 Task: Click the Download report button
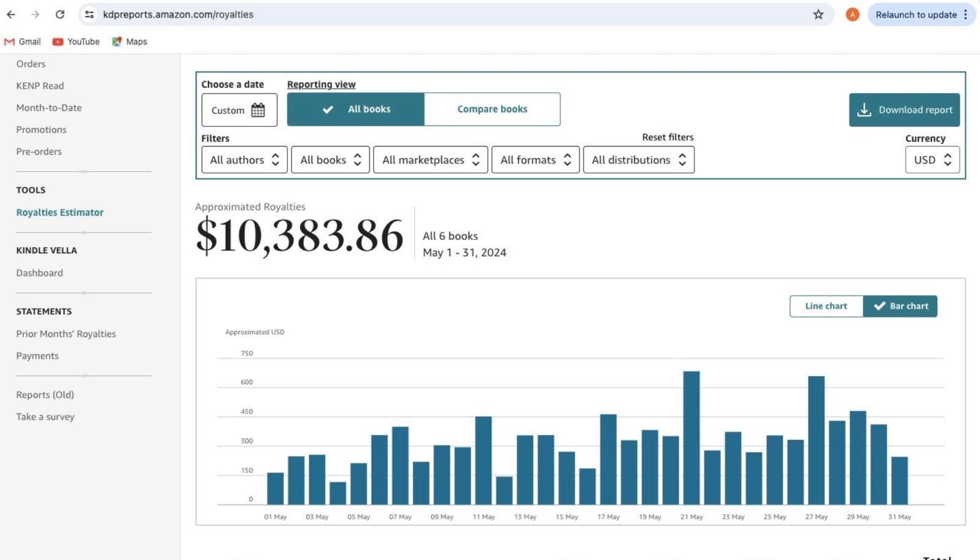click(904, 110)
